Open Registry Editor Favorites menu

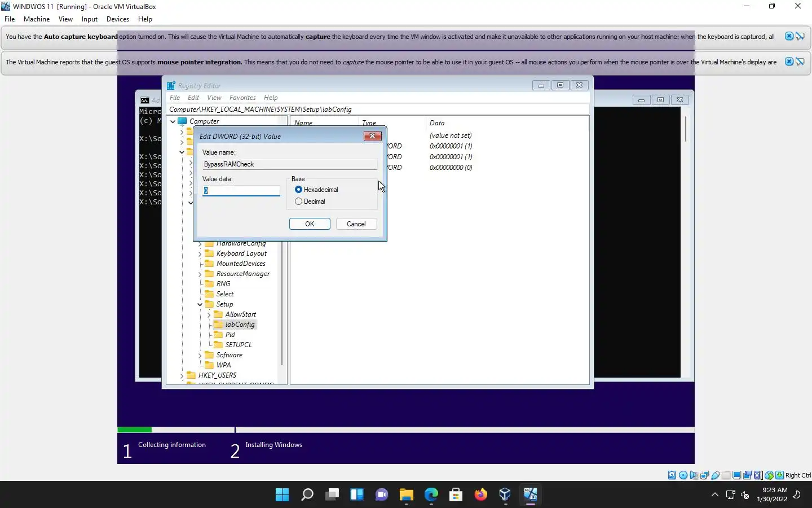tap(242, 98)
